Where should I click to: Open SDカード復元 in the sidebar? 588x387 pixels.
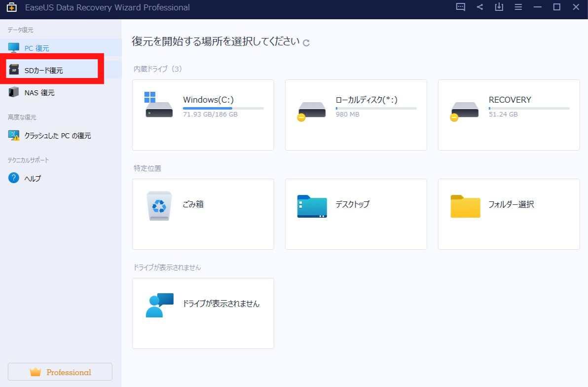[43, 71]
